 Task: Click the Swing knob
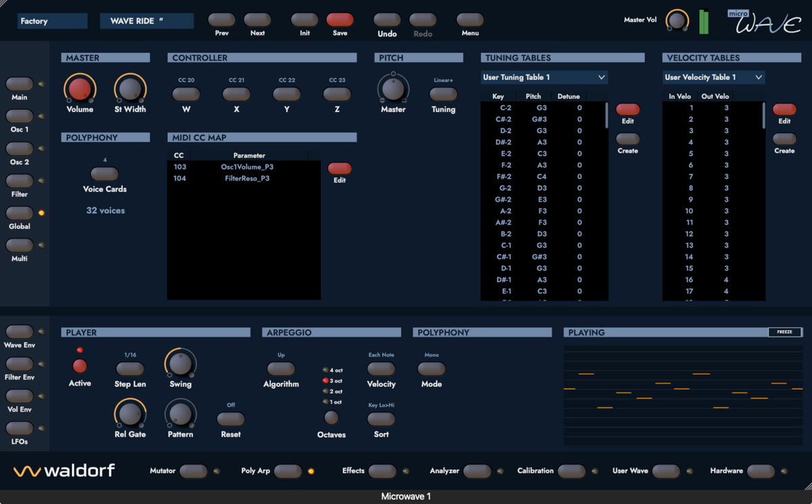pos(180,363)
